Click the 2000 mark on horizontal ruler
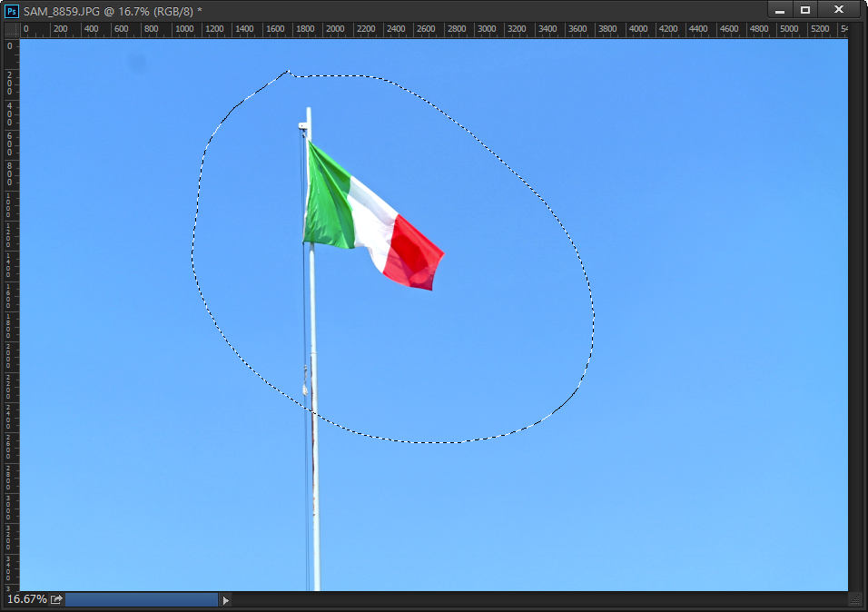Screen dimensions: 868x612 tap(335, 30)
